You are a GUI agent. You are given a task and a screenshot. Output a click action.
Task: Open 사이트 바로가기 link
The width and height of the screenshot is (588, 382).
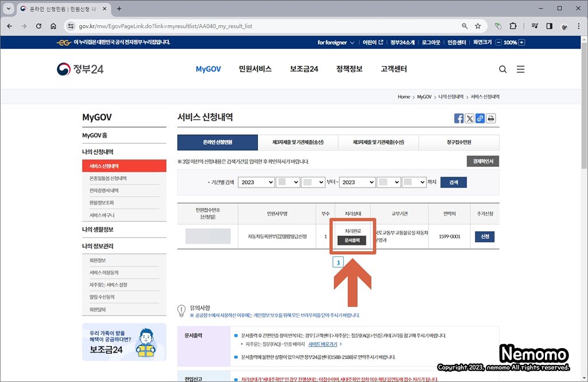pos(323,344)
